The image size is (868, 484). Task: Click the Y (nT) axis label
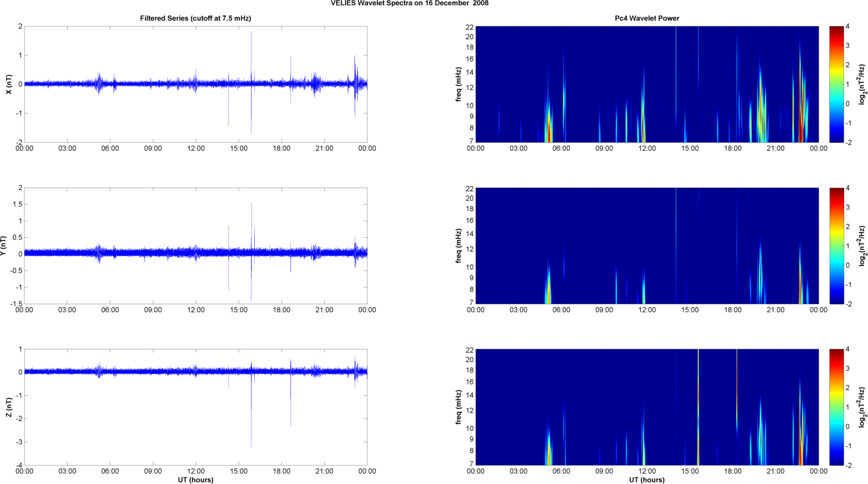(x=3, y=246)
